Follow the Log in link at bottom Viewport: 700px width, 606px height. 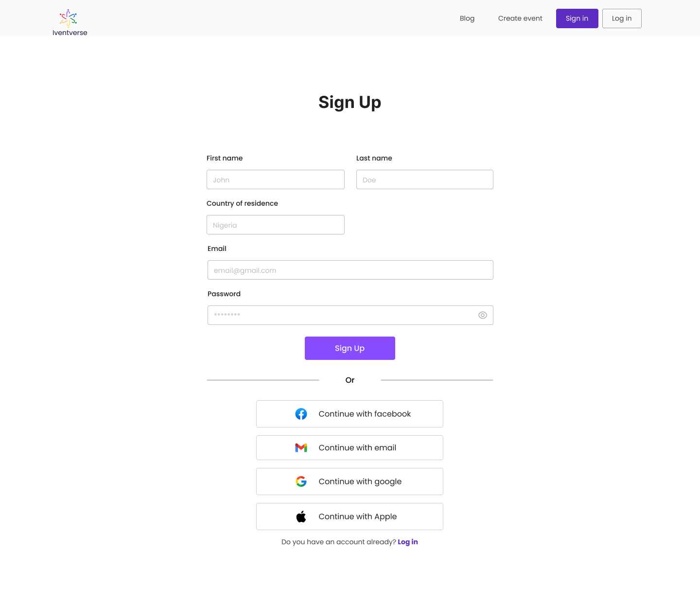click(x=407, y=542)
